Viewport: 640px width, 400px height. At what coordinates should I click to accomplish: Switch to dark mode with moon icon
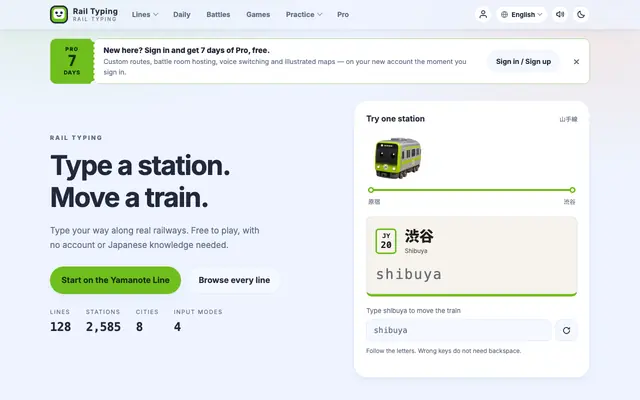point(581,14)
